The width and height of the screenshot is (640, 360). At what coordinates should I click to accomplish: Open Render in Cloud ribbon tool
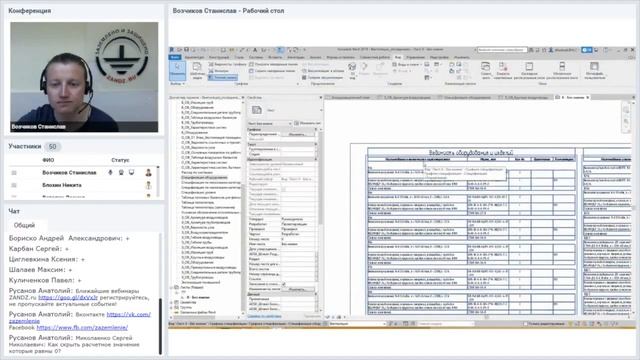(324, 71)
